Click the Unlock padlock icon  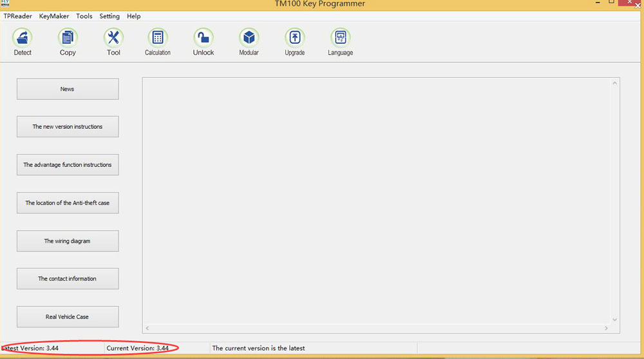pyautogui.click(x=204, y=38)
